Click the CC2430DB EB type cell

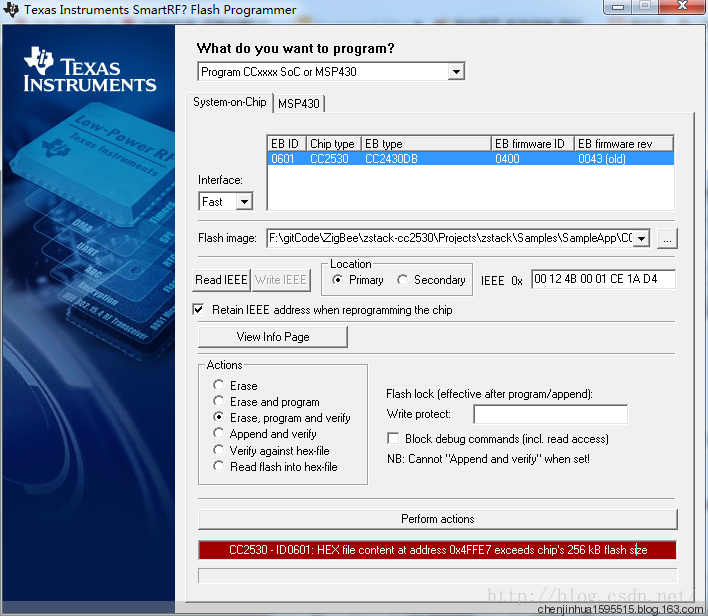[391, 159]
